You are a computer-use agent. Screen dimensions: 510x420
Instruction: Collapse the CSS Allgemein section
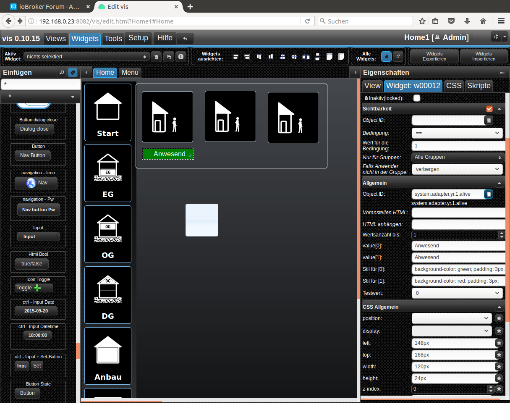499,307
